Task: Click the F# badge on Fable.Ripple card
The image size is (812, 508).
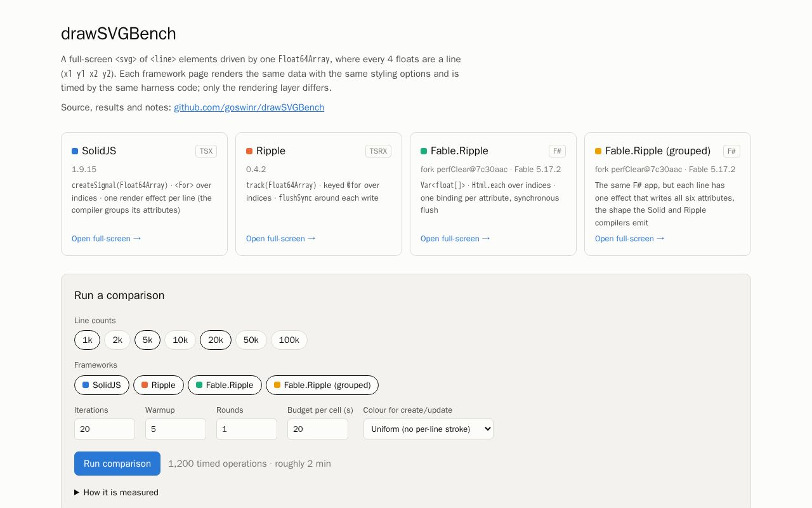Action: [x=557, y=151]
